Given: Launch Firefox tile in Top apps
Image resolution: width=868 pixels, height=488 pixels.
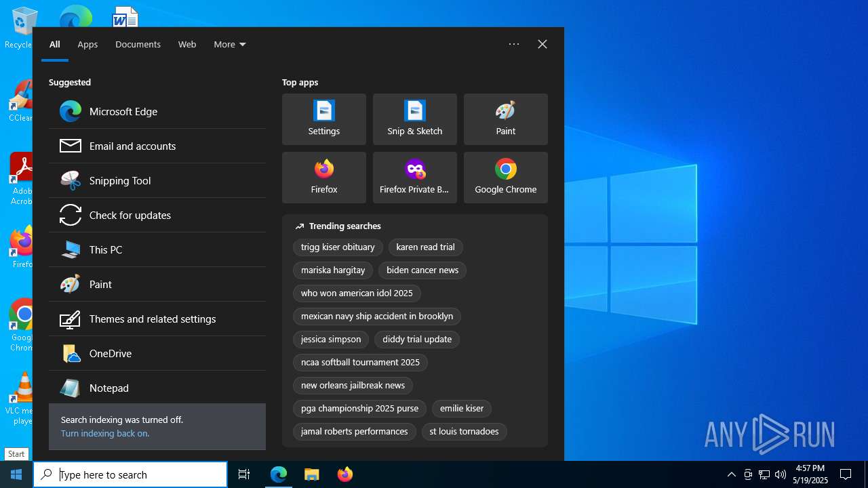Looking at the screenshot, I should [324, 178].
